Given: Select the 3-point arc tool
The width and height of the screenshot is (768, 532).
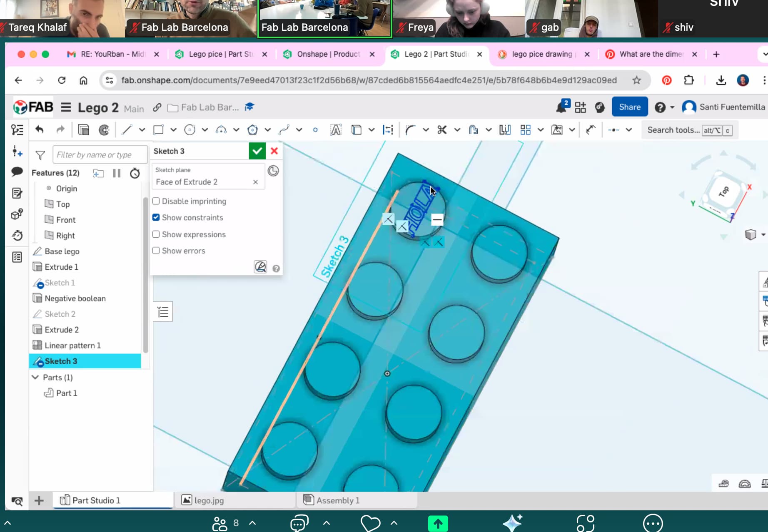Looking at the screenshot, I should pyautogui.click(x=221, y=130).
